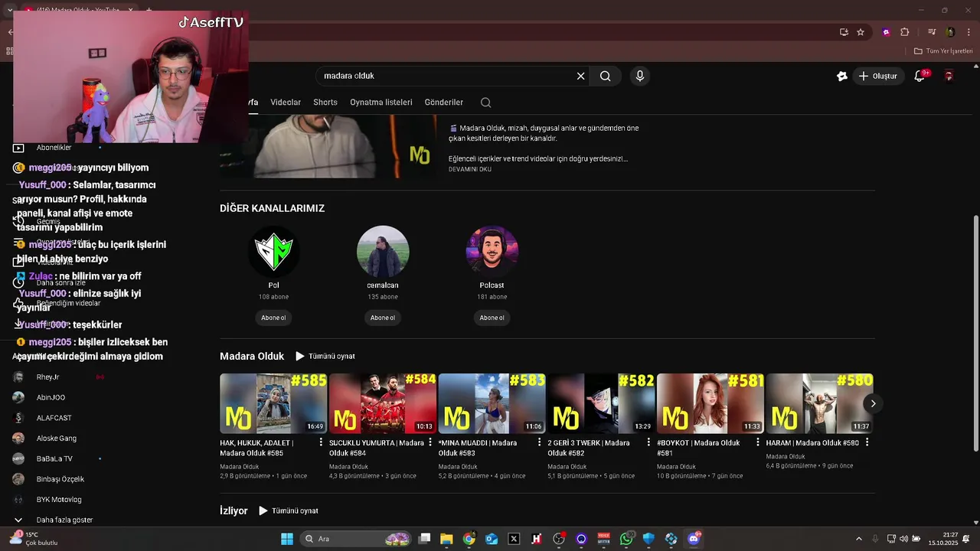Open options menu for #BOYKOT video
This screenshot has height=551, width=980.
[758, 442]
